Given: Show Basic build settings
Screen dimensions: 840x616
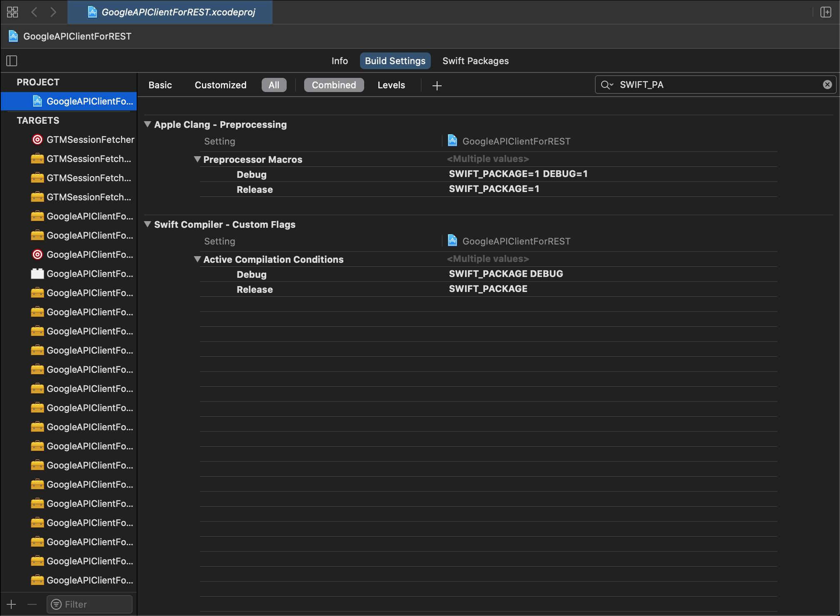Looking at the screenshot, I should [160, 85].
